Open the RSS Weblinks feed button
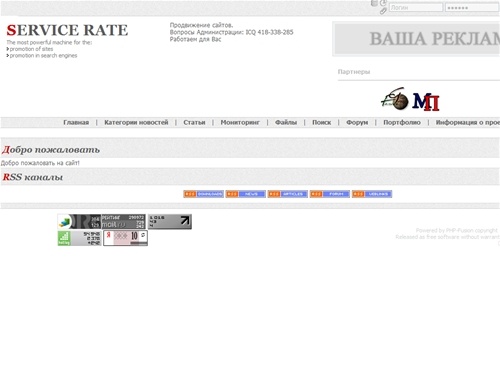500x375 pixels. click(x=372, y=194)
